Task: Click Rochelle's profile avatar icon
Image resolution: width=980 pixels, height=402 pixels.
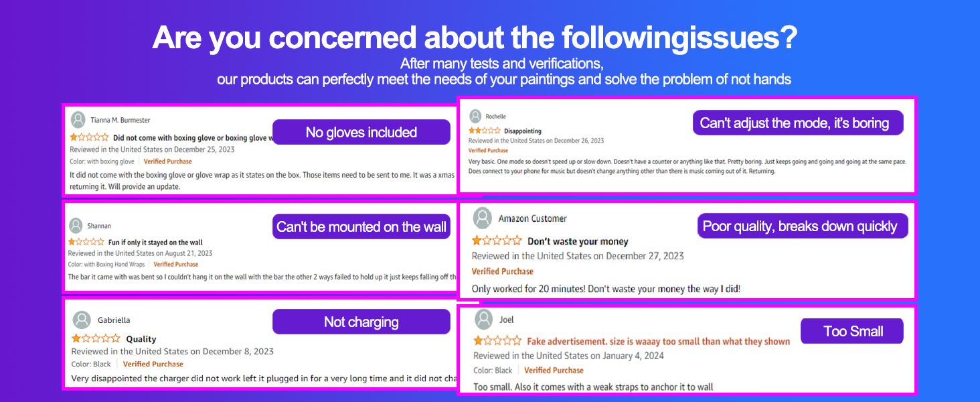Action: click(x=475, y=117)
